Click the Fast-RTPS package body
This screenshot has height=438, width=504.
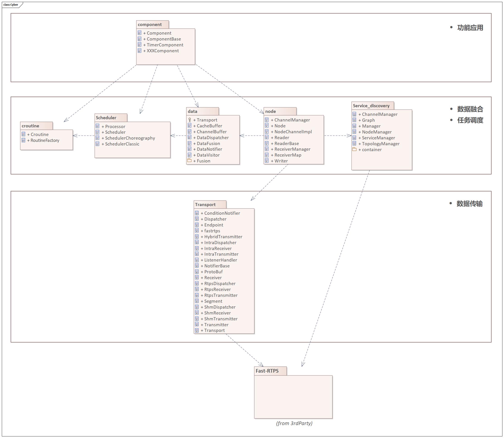[x=293, y=397]
